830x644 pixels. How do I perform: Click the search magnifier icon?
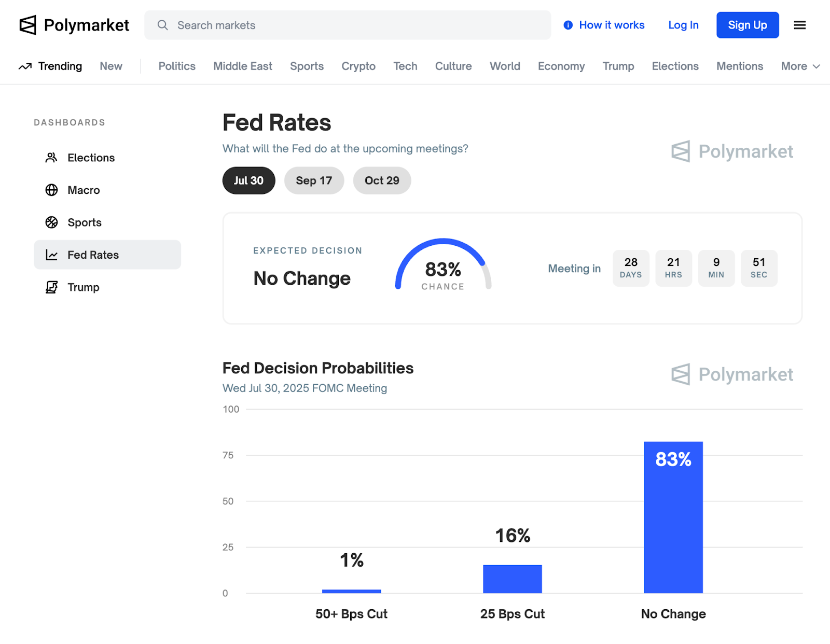tap(163, 25)
